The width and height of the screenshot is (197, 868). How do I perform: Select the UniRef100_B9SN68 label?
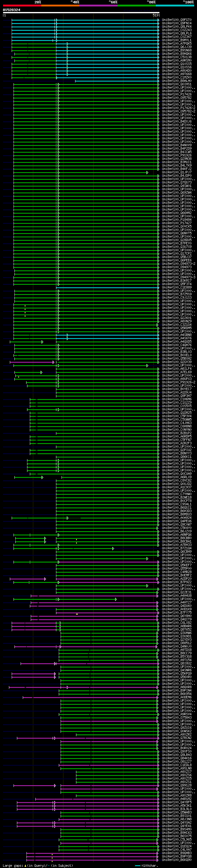pyautogui.click(x=177, y=50)
